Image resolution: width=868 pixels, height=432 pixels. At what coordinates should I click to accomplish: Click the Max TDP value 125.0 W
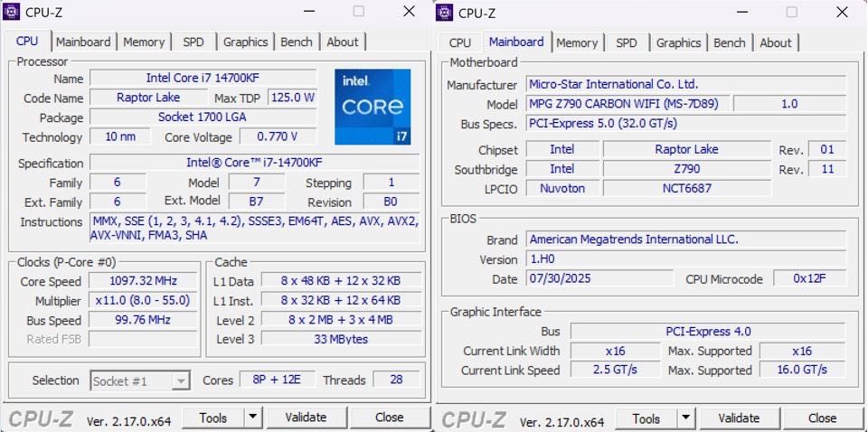point(292,98)
